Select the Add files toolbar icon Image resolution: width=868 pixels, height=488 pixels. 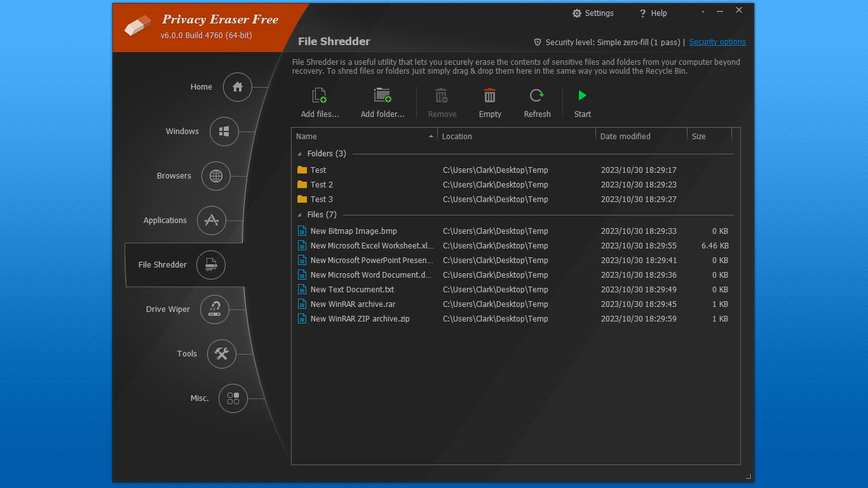(319, 95)
